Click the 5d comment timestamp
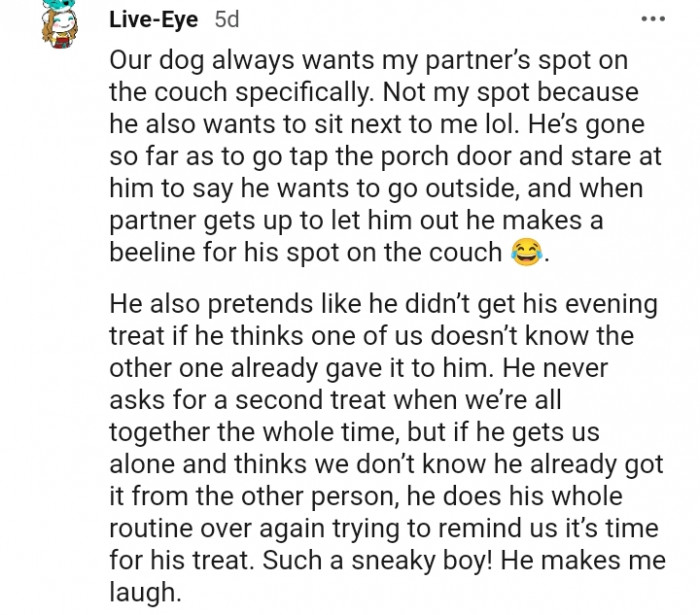The height and width of the screenshot is (615, 700). [x=228, y=19]
